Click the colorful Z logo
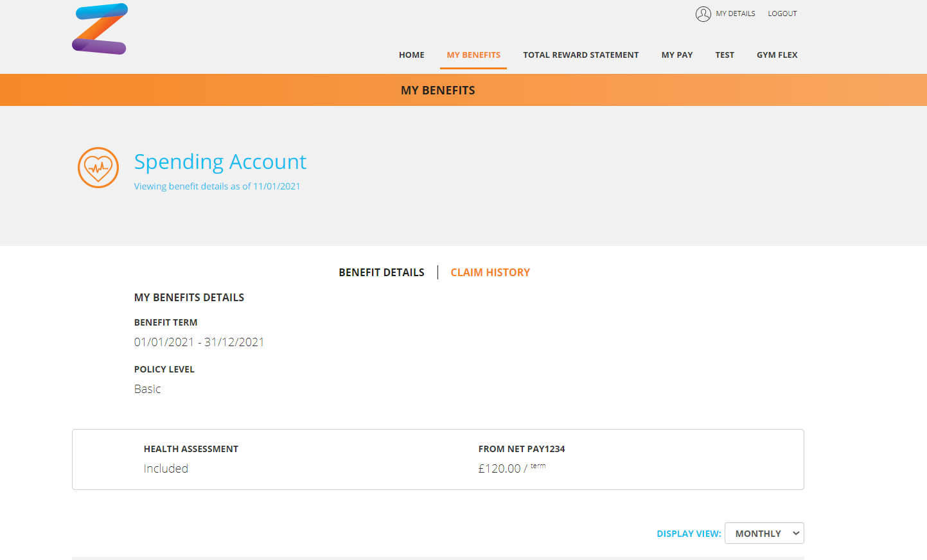927x560 pixels. tap(100, 29)
